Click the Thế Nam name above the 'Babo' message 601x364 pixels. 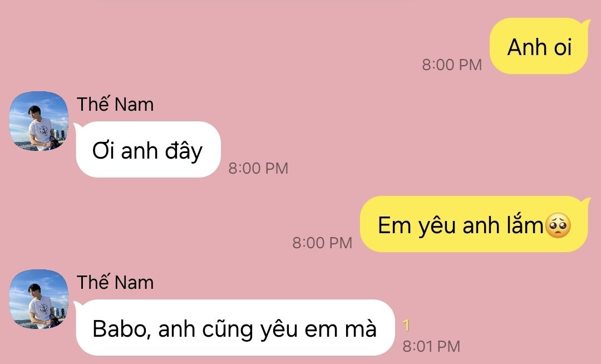(x=115, y=282)
